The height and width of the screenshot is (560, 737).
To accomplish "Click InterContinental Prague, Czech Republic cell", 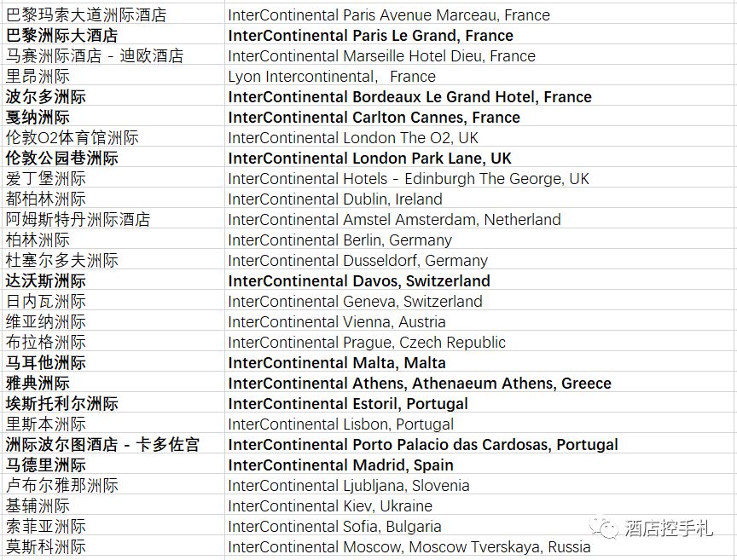I will [366, 343].
